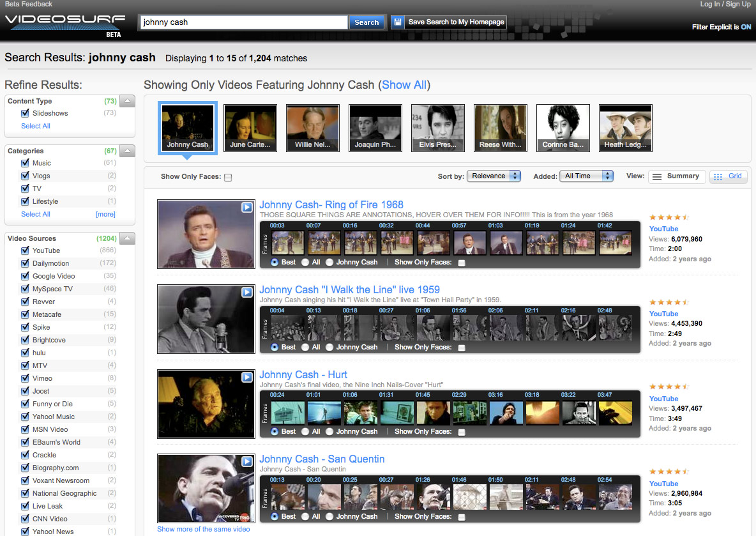This screenshot has width=756, height=536.
Task: Collapse the Content Type panel
Action: [x=127, y=101]
